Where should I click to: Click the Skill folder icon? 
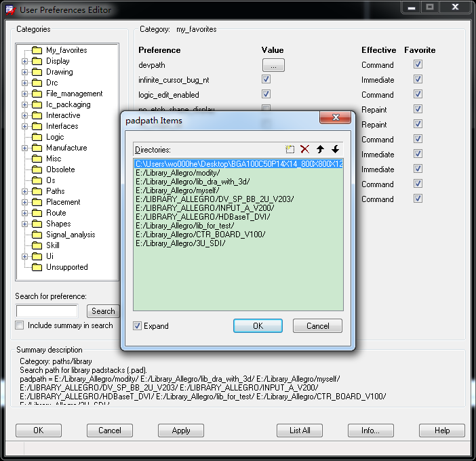[x=37, y=245]
